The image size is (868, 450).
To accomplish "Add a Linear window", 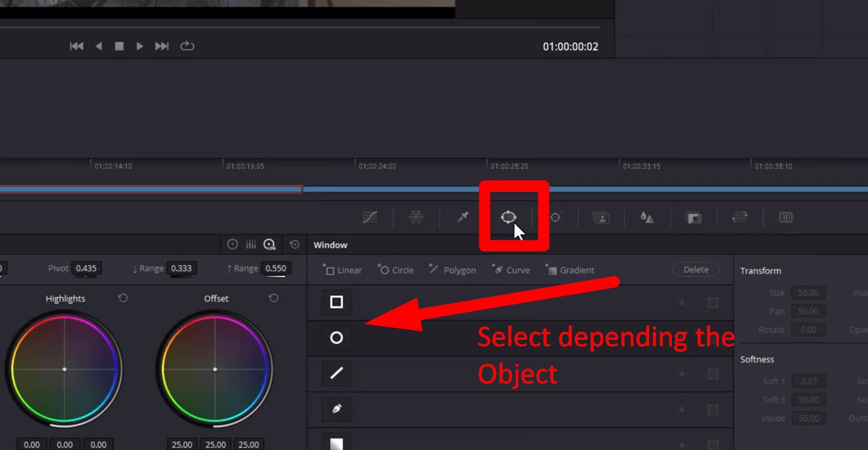I will click(x=342, y=269).
